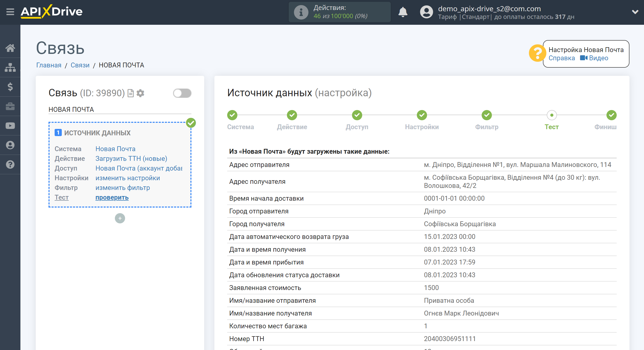Go to the Финиш step

coord(612,115)
